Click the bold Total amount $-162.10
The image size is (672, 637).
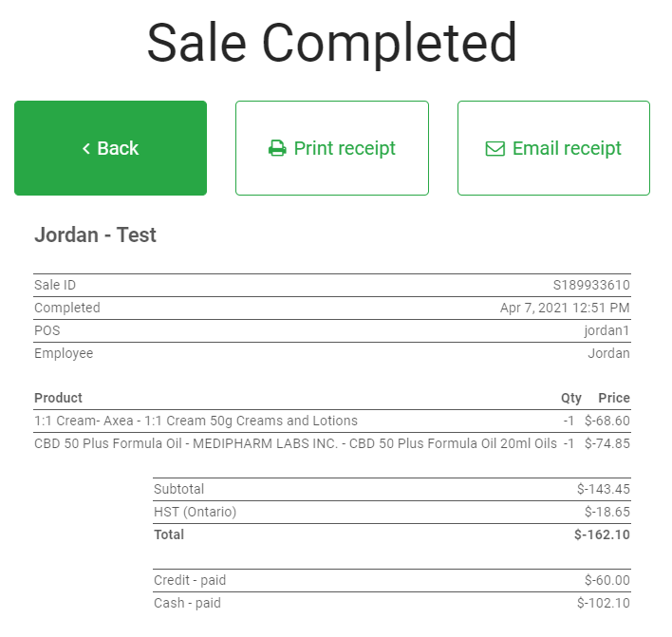(x=602, y=534)
